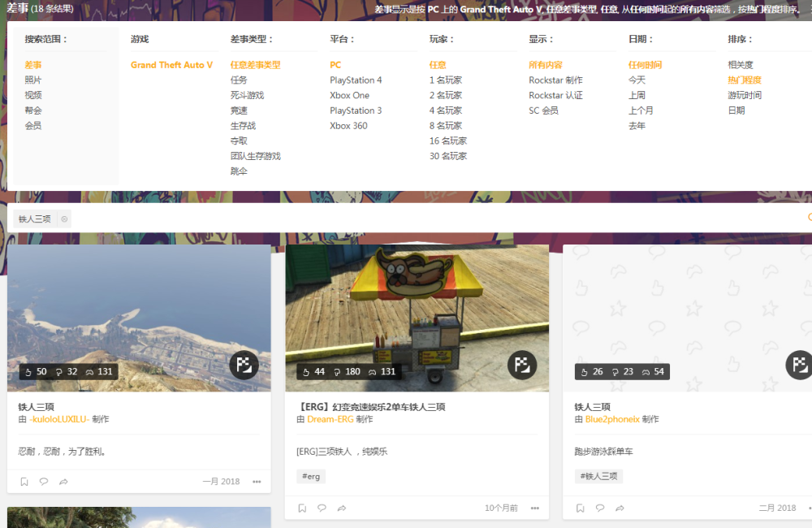Image resolution: width=812 pixels, height=528 pixels.
Task: Click race flag icon on the Blue2phoneix thumbnail
Action: pyautogui.click(x=799, y=366)
